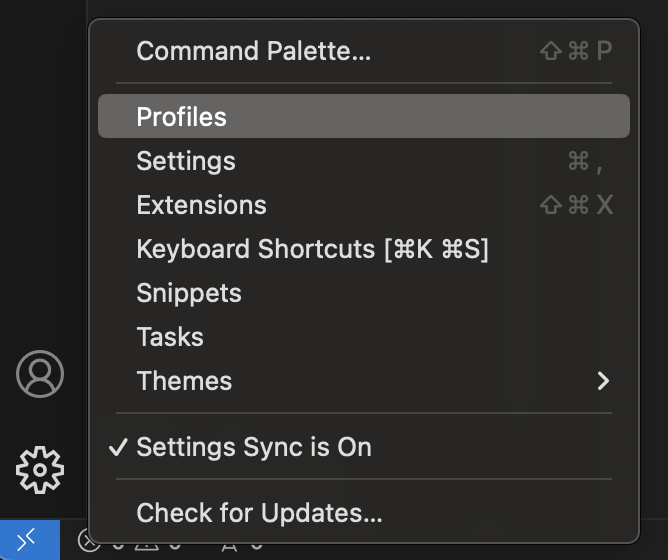Click the Tasks menu entry
668x560 pixels.
[x=170, y=337]
